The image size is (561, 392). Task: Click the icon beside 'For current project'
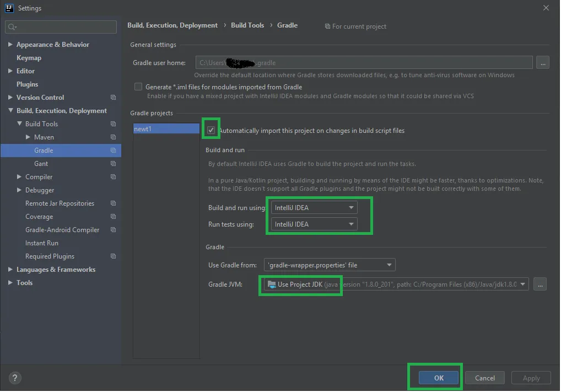point(327,26)
